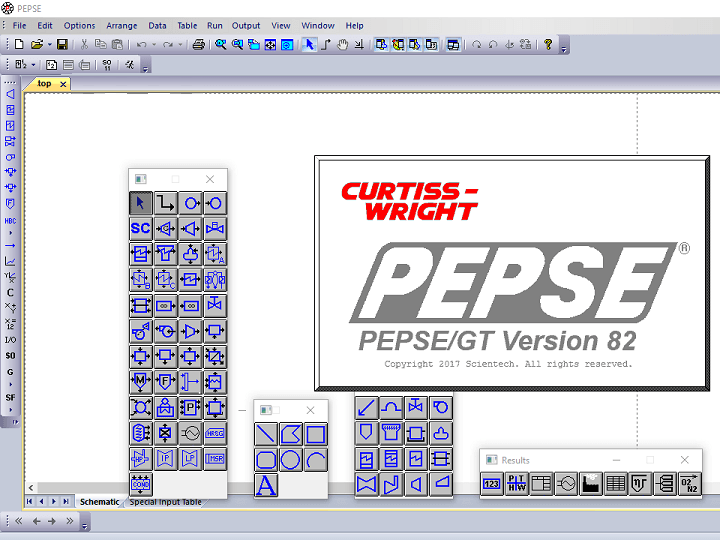Click the HBC icon in left sidebar
Image resolution: width=720 pixels, height=540 pixels.
tap(10, 221)
